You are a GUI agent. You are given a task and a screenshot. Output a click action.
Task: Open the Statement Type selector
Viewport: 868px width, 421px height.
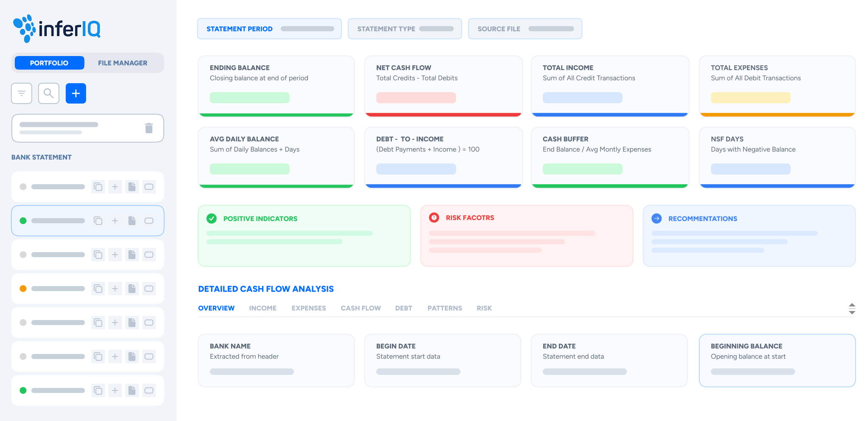(405, 29)
